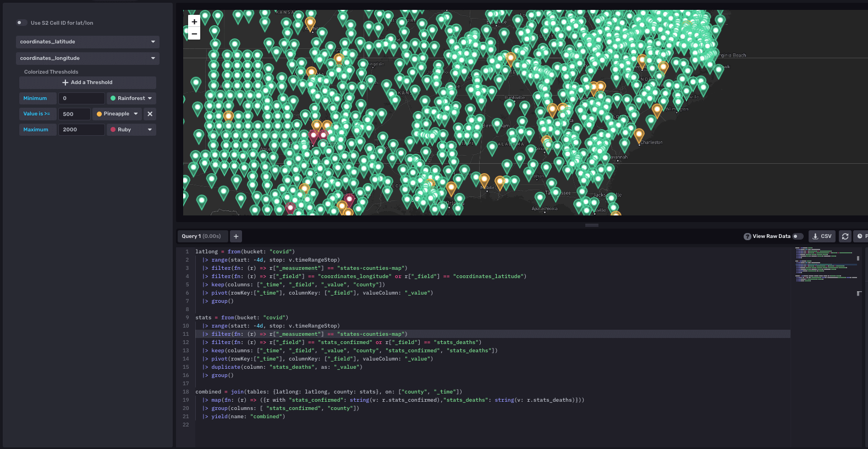Open the Ruby color picker
Image resolution: width=868 pixels, height=449 pixels.
tap(131, 130)
